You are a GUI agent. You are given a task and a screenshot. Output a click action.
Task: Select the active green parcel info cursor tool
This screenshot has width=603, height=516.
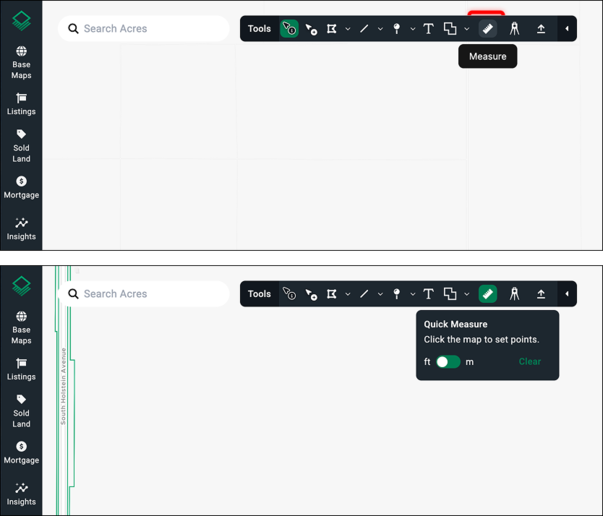289,28
